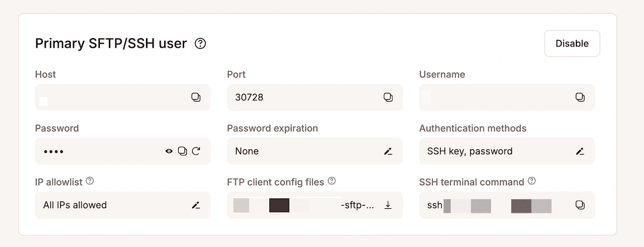
Task: Show SSH terminal command help info
Action: point(531,181)
